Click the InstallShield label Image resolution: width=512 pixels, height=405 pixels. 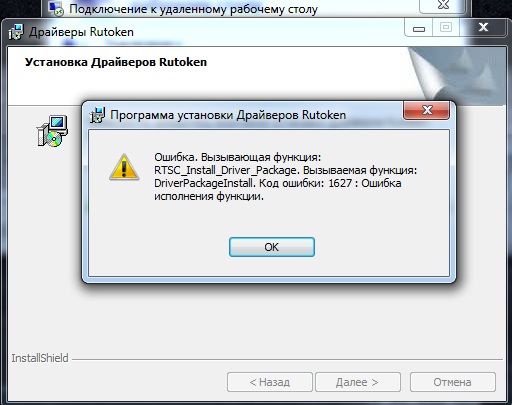coord(40,358)
